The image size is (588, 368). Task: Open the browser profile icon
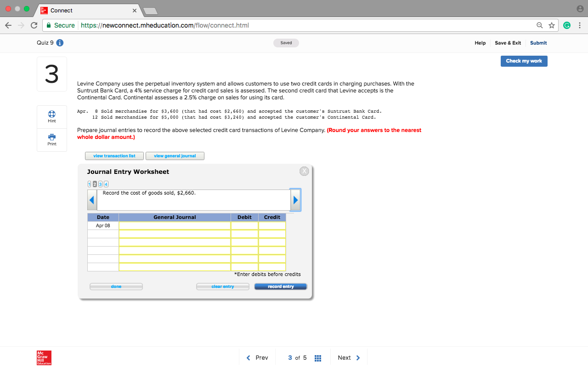pyautogui.click(x=580, y=8)
